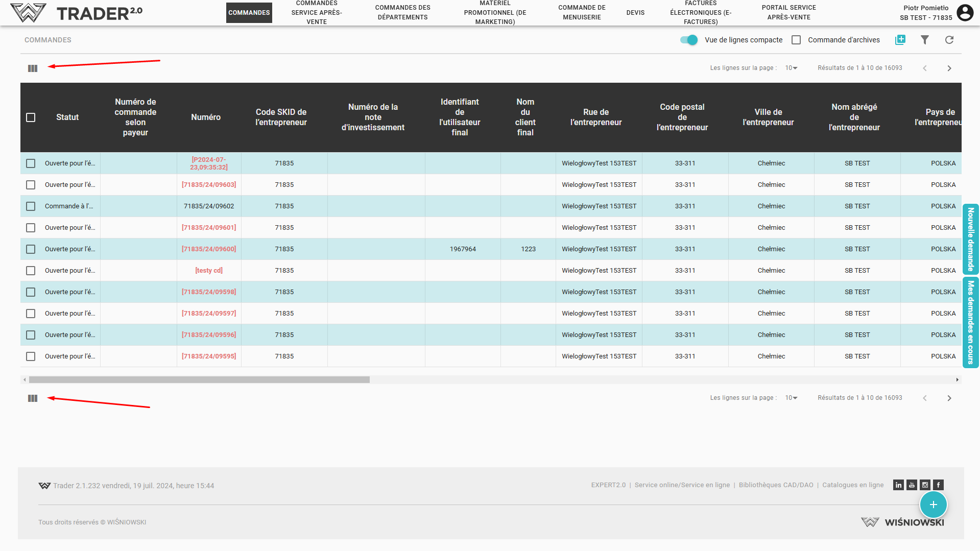Screen dimensions: 980x551
Task: Expand bottom rows-per-page dropdown
Action: click(791, 398)
